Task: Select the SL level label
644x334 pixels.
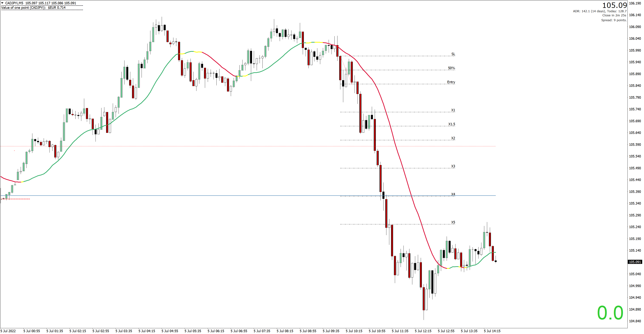Action: tap(453, 54)
